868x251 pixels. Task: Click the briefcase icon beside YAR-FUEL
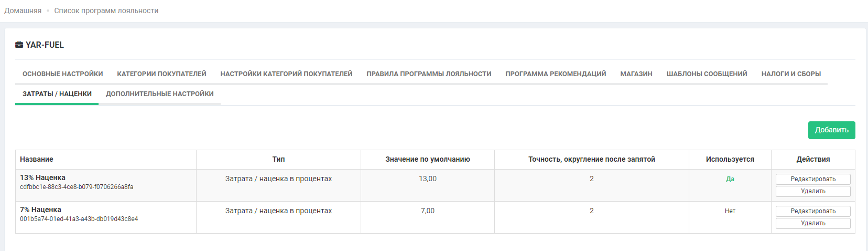click(x=19, y=45)
